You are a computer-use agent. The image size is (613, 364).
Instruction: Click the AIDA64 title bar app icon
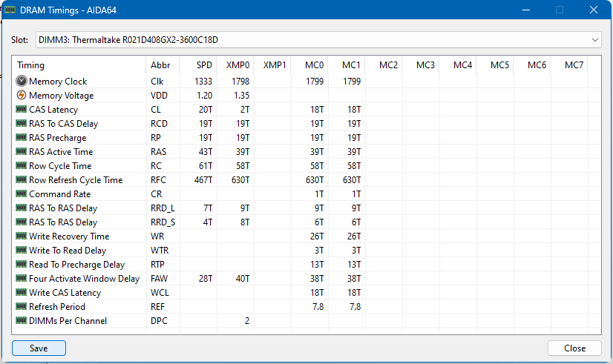10,10
